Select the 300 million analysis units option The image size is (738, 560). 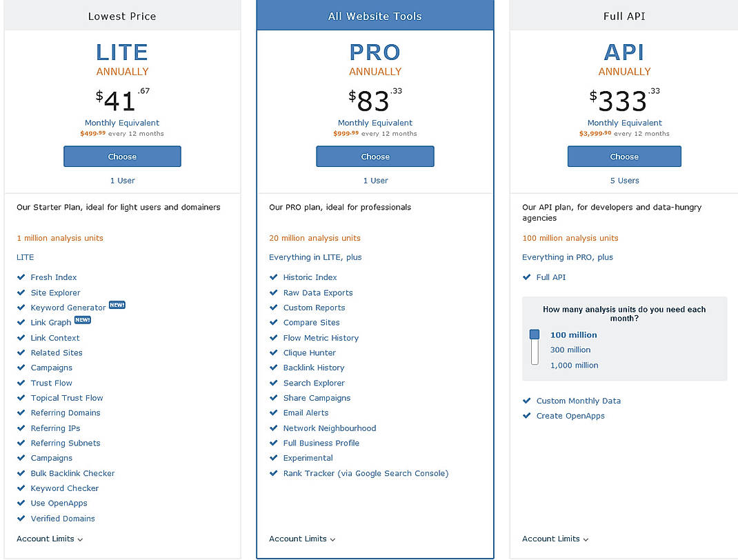[x=570, y=350]
